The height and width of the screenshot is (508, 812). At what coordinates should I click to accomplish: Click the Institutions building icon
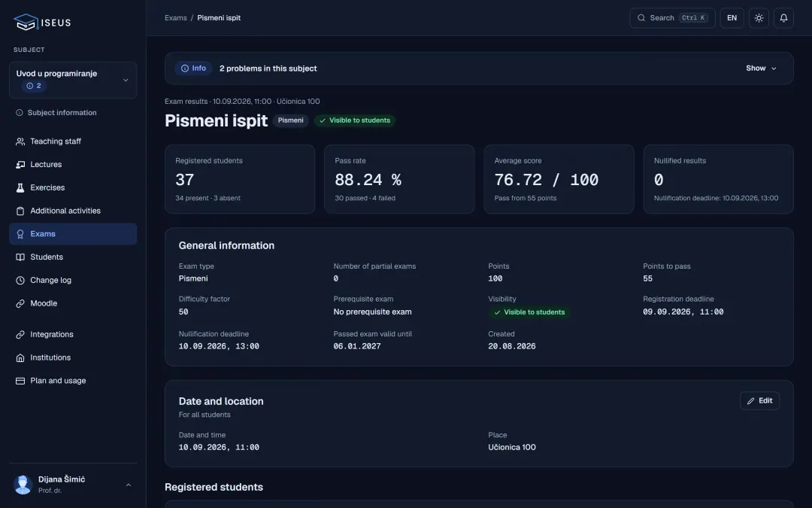point(20,357)
